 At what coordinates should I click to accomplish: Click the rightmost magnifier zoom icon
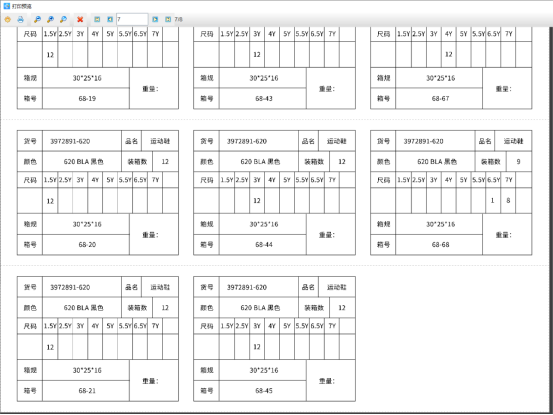[x=63, y=19]
